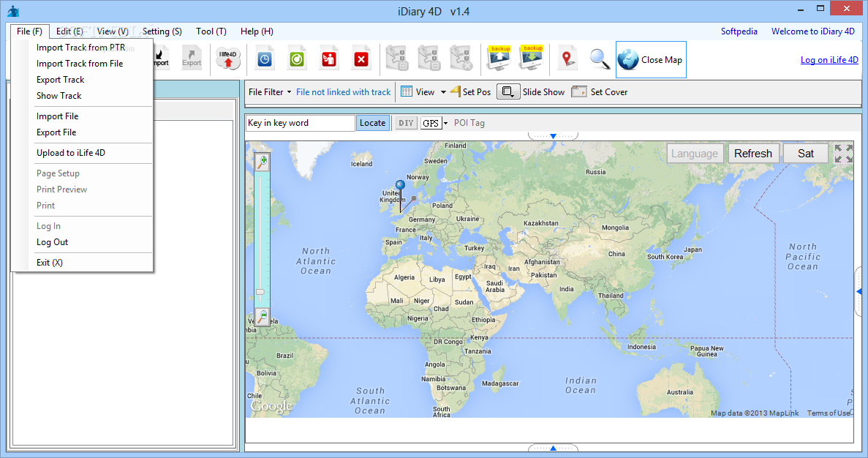Open the View (V) menu
This screenshot has width=868, height=458.
[113, 31]
